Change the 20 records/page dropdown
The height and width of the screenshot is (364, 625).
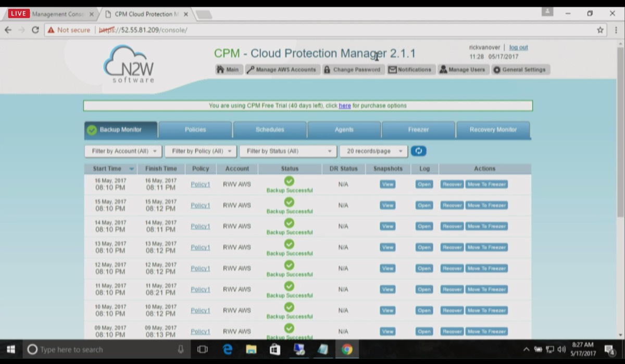click(x=373, y=151)
